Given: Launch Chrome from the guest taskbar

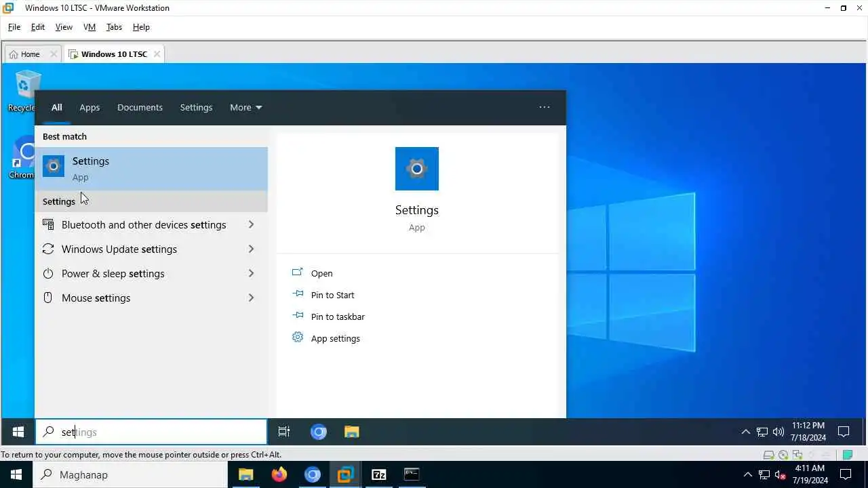Looking at the screenshot, I should click(319, 432).
